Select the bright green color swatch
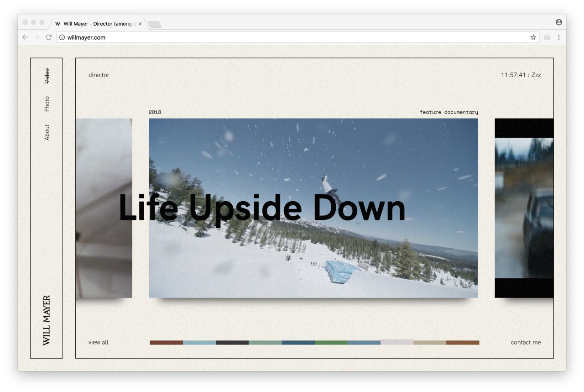Image resolution: width=584 pixels, height=392 pixels. point(331,342)
